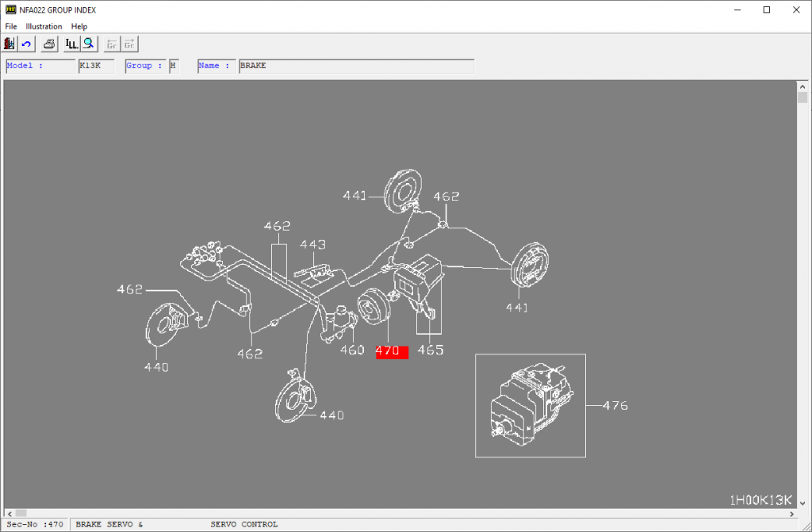This screenshot has height=532, width=812.
Task: Open the File menu
Action: click(x=10, y=26)
